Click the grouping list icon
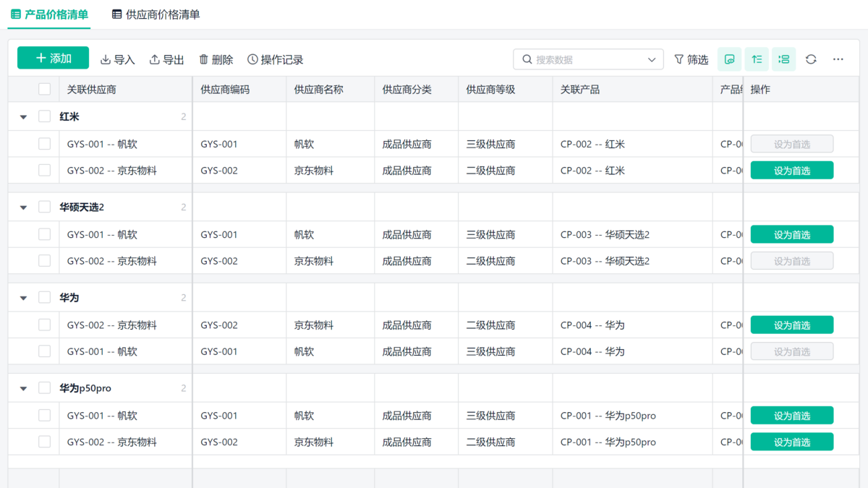 (783, 59)
